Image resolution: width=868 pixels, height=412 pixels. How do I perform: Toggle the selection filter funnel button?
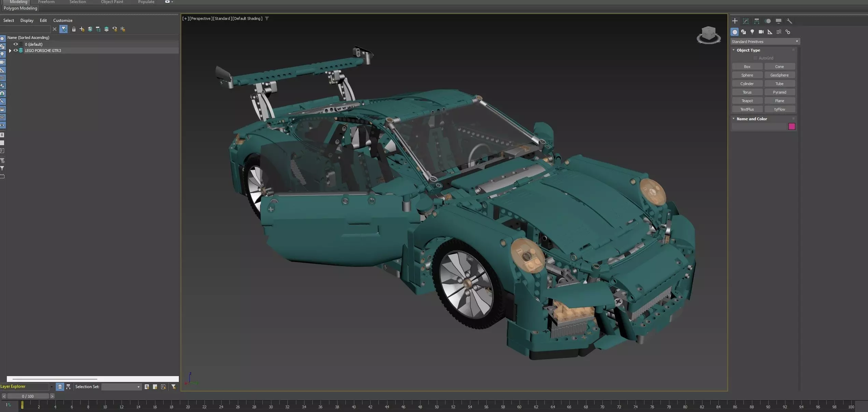point(63,29)
